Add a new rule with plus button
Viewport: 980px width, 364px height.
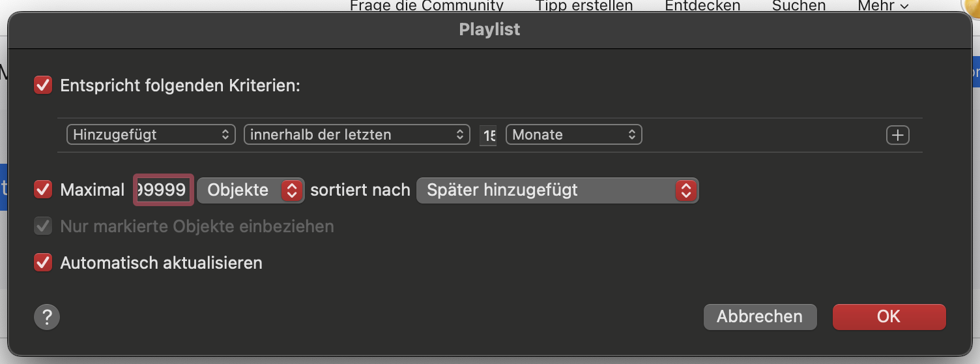tap(897, 135)
